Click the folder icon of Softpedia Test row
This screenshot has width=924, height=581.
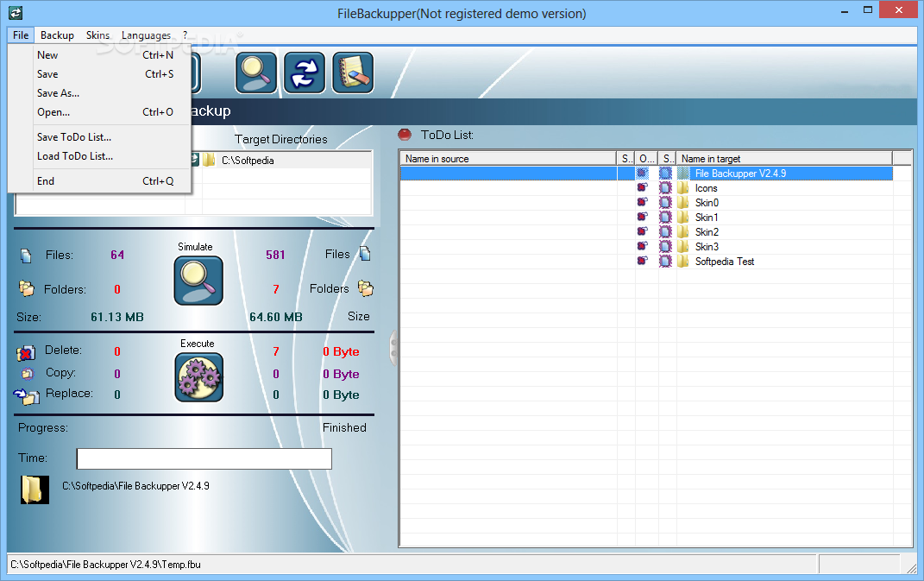[x=683, y=262]
